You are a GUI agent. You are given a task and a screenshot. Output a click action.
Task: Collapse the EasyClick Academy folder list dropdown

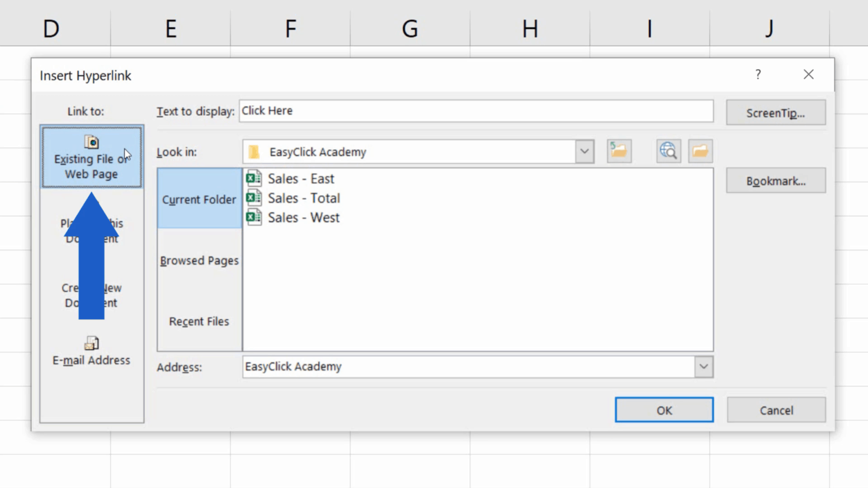[x=584, y=151]
